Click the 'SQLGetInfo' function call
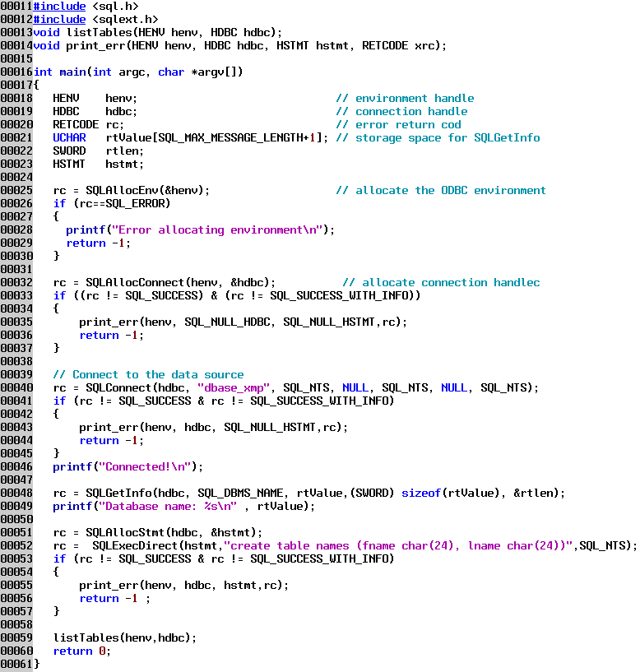This screenshot has width=640, height=672. coord(118,494)
